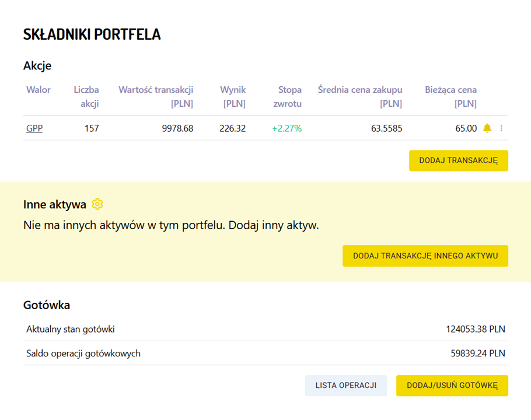Click the Bieżąca cena column header
Viewport: 531px width, 420px height.
451,97
